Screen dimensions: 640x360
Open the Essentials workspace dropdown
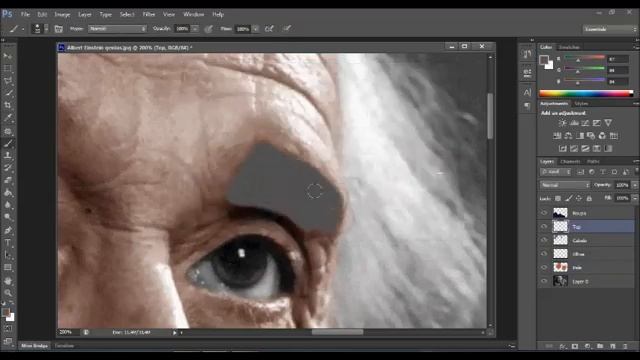point(610,29)
